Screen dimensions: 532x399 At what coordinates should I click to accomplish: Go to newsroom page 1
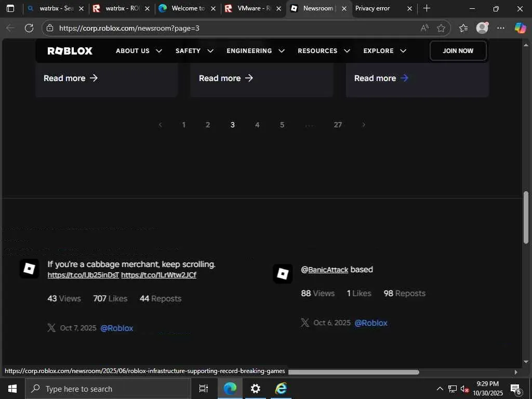point(183,125)
